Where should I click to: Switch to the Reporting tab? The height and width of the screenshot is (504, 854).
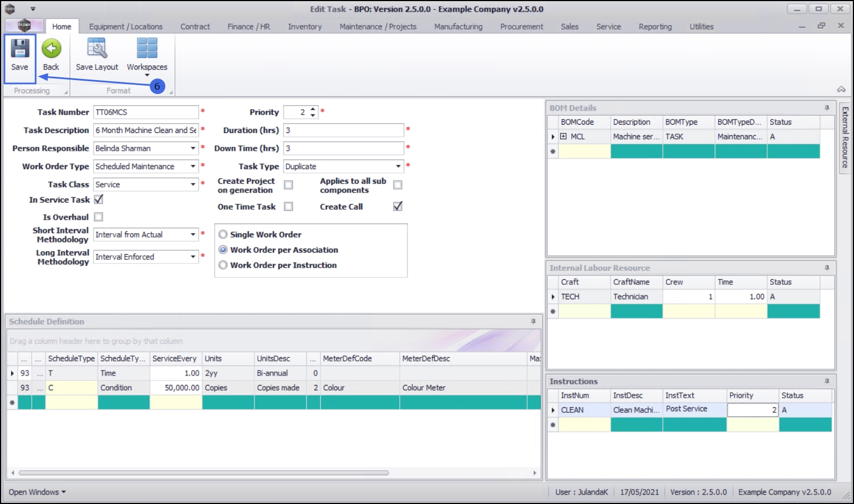point(655,27)
